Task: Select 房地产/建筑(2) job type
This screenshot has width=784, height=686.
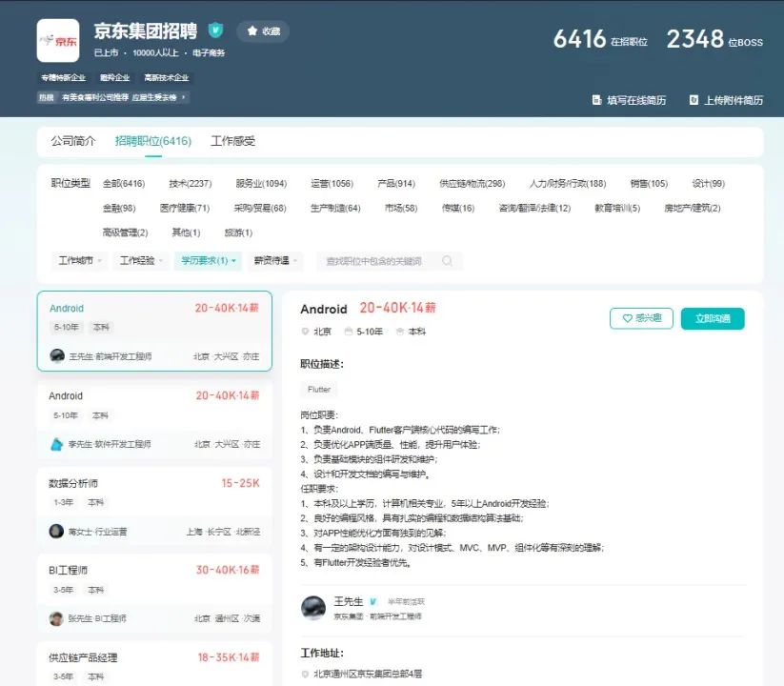Action: click(692, 208)
